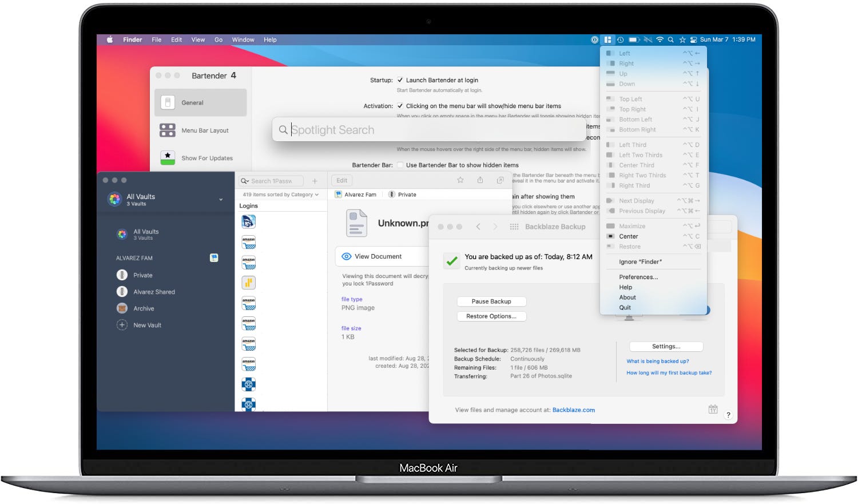Click Restore Options... button

pos(491,316)
